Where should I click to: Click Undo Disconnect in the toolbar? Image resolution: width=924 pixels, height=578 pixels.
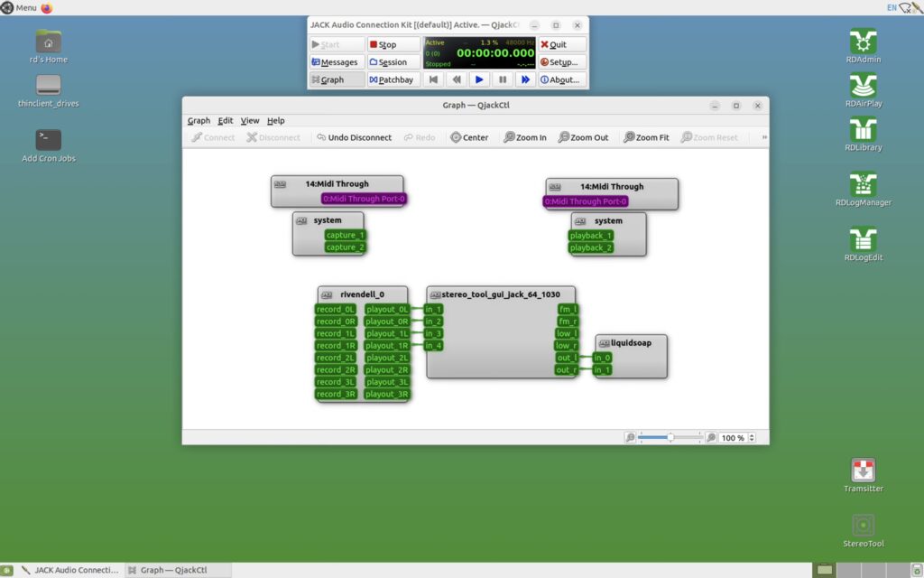354,137
